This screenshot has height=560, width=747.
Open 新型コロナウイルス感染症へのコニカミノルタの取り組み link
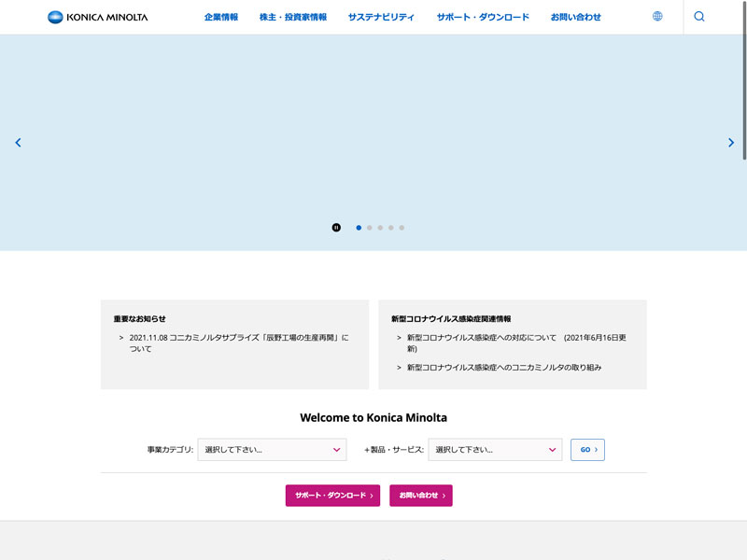point(504,368)
